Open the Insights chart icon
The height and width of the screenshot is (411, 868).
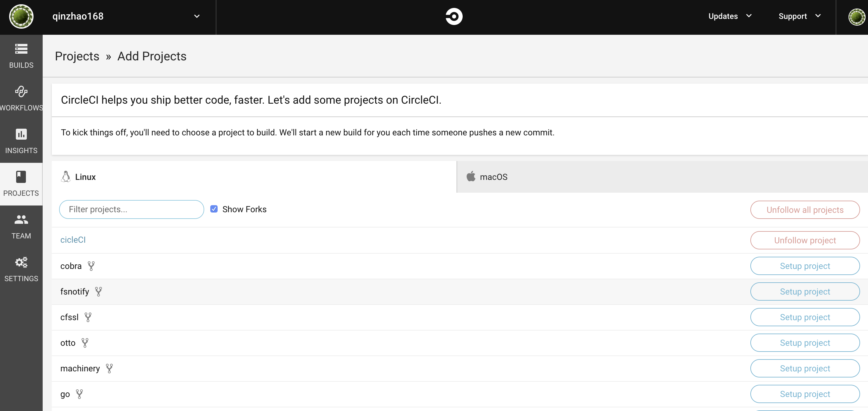click(21, 134)
